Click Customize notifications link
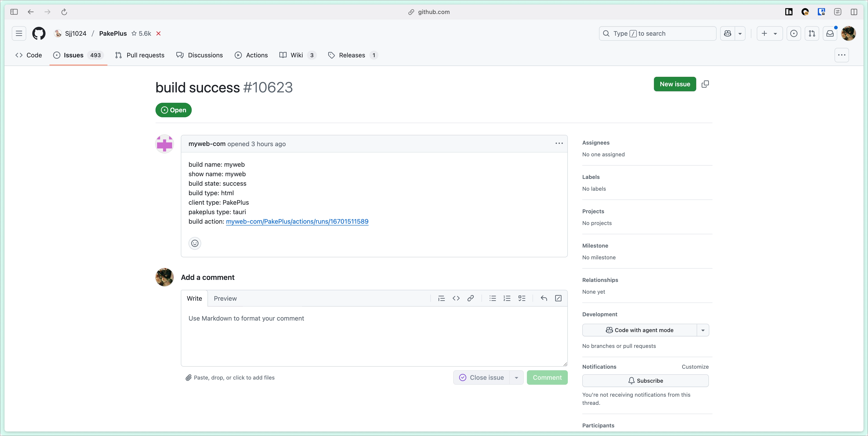 tap(695, 367)
